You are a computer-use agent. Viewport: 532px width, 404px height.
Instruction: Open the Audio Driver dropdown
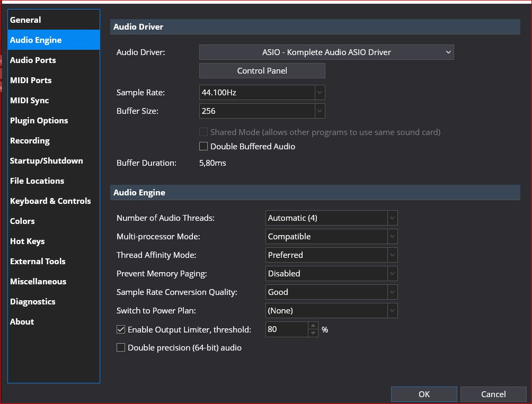[x=326, y=52]
